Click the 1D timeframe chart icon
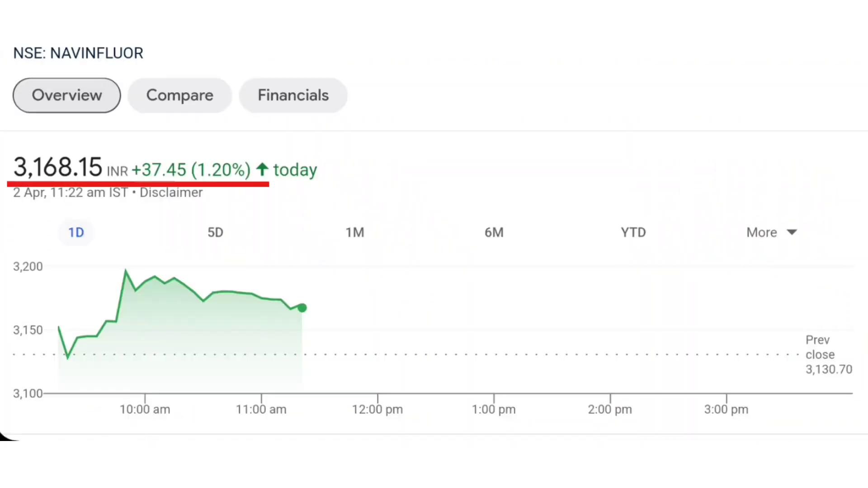Screen dimensions: 868x488 (x=75, y=232)
